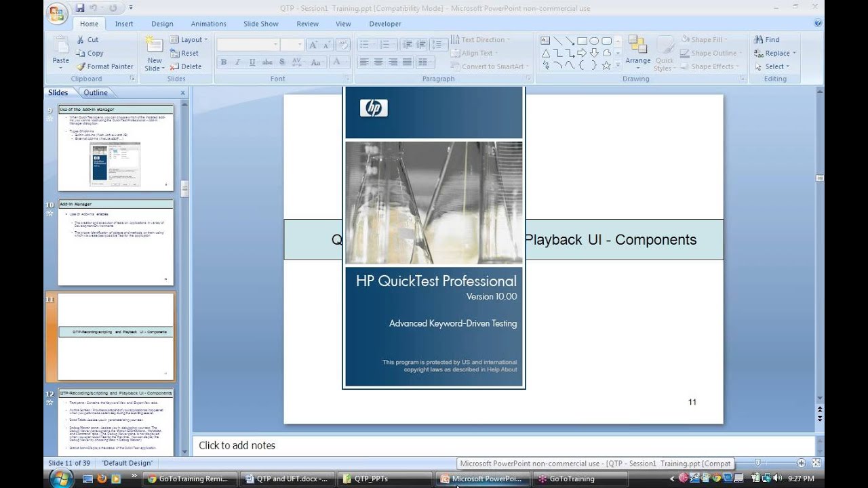The image size is (868, 488).
Task: Open the Insert ribbon tab
Action: coord(124,24)
